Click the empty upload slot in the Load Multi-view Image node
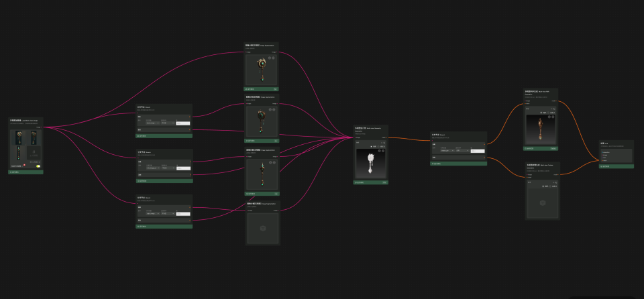Viewport: 644px width, 299px height. pyautogui.click(x=35, y=154)
